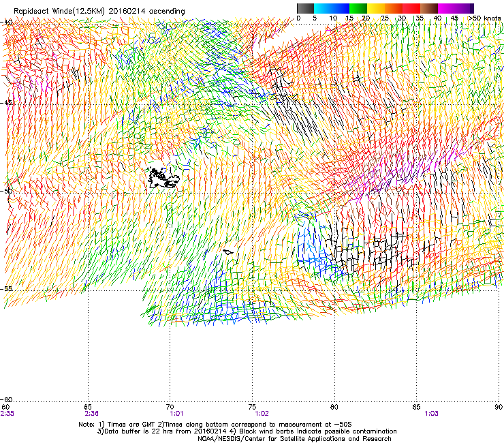
Task: Click the cyan 5-10 knots legend swatch
Action: 323,8
